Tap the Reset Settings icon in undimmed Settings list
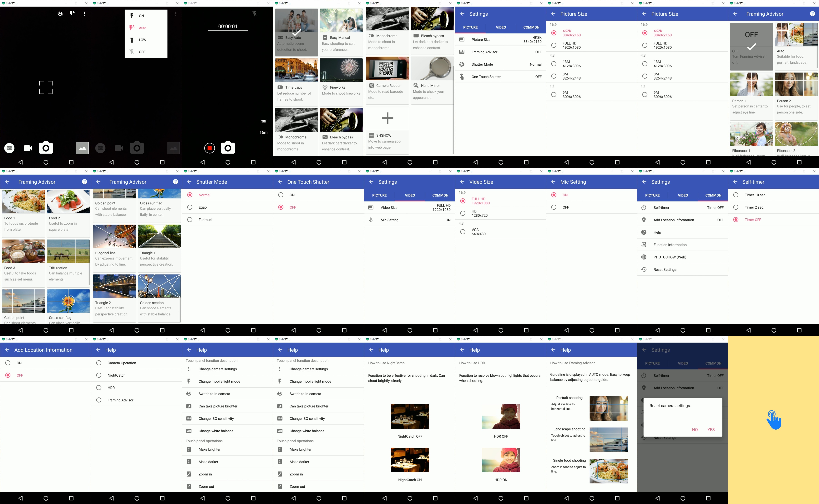 (x=644, y=269)
